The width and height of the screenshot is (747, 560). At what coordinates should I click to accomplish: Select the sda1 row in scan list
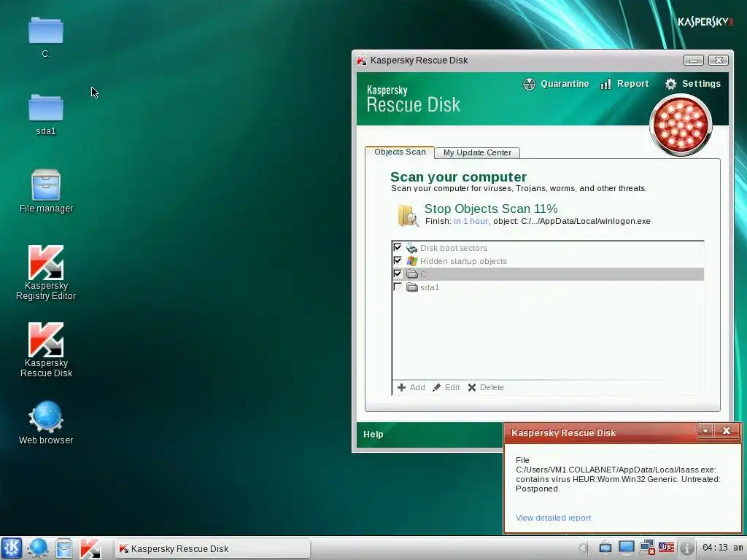(548, 287)
